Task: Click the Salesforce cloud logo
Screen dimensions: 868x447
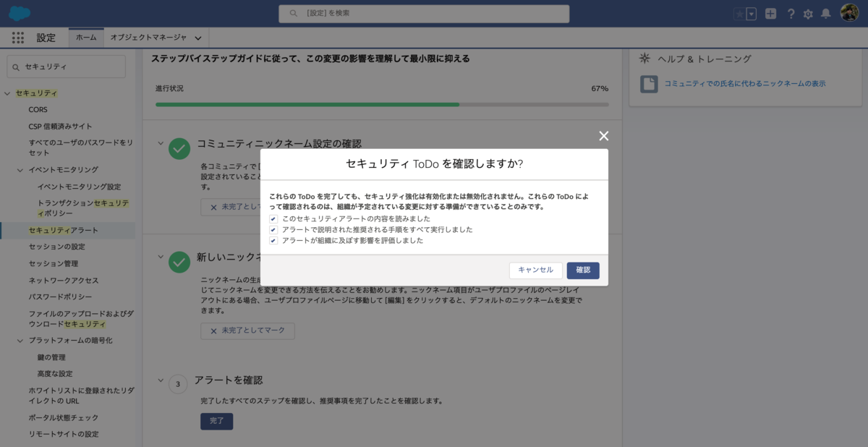Action: click(20, 12)
